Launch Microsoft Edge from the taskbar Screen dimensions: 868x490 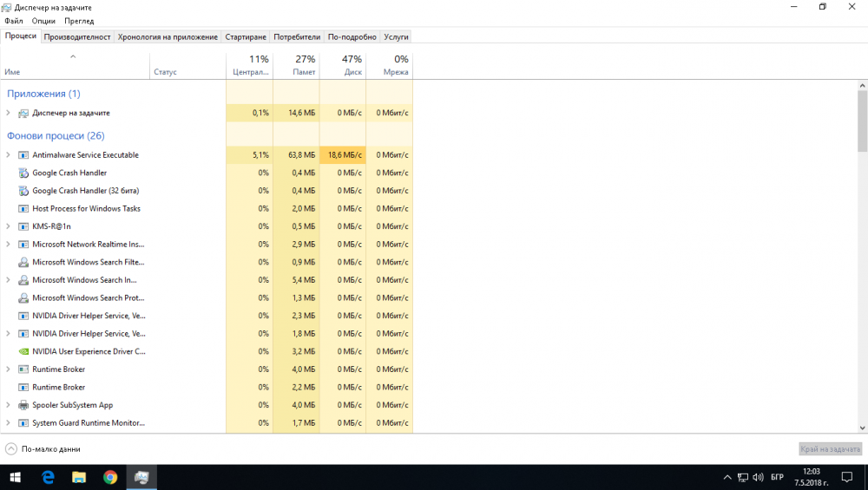click(48, 477)
